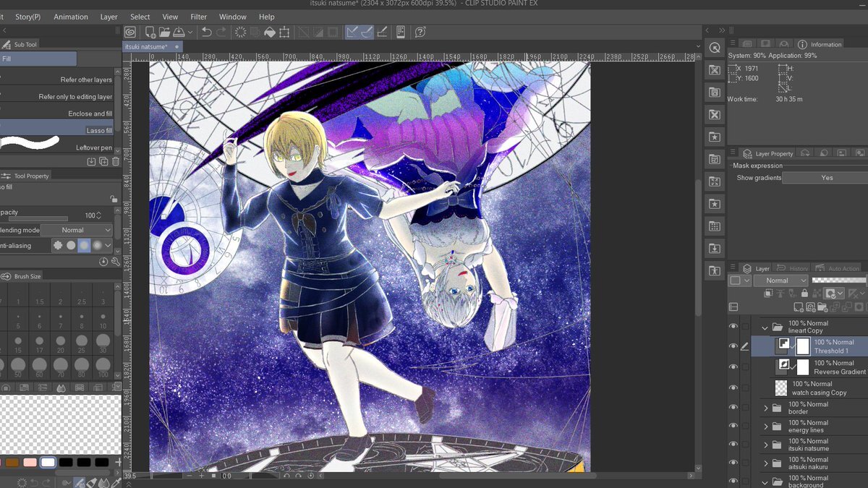This screenshot has width=868, height=488.
Task: Select the itsuki natsume canvas tab
Action: pyautogui.click(x=153, y=46)
